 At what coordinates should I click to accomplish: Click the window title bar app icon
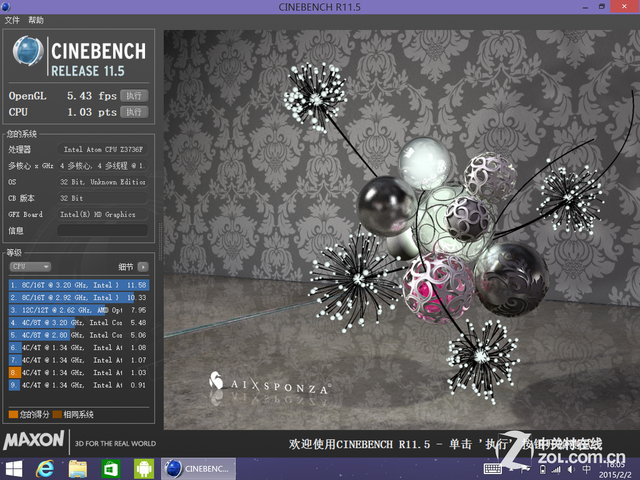[5, 7]
